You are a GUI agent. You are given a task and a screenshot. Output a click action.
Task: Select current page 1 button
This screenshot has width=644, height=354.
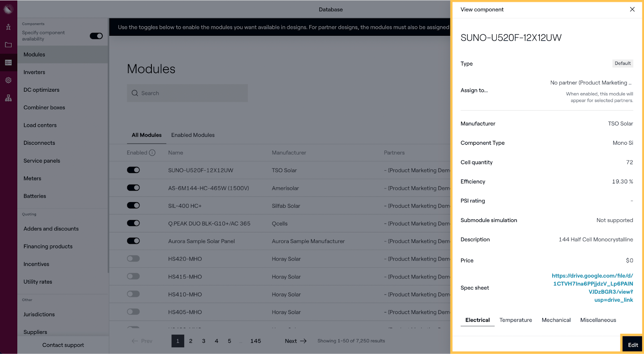click(178, 341)
